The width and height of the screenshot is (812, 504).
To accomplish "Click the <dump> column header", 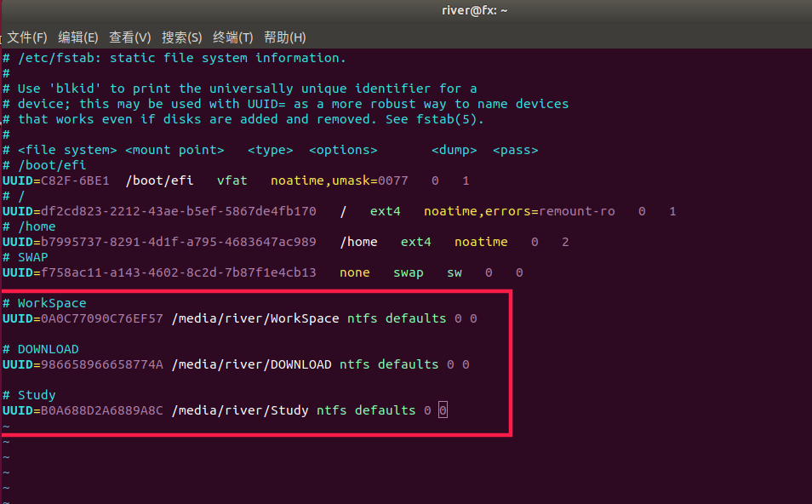I will pyautogui.click(x=455, y=150).
